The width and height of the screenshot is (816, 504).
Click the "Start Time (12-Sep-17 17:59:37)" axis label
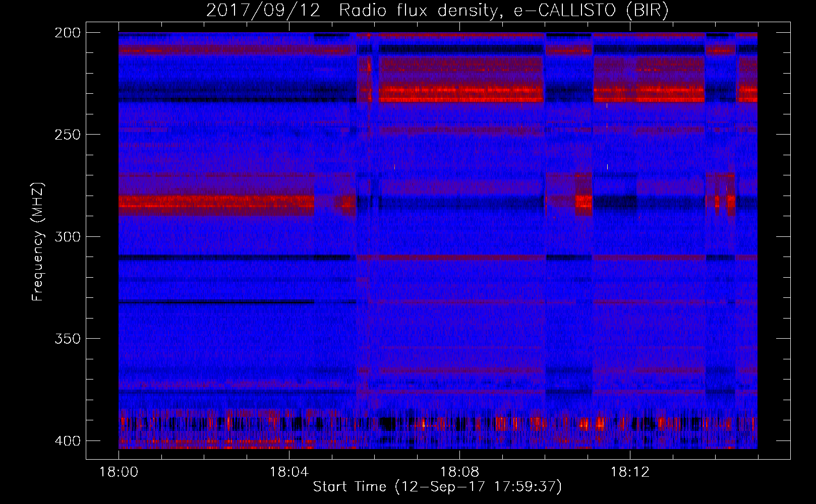pos(437,487)
